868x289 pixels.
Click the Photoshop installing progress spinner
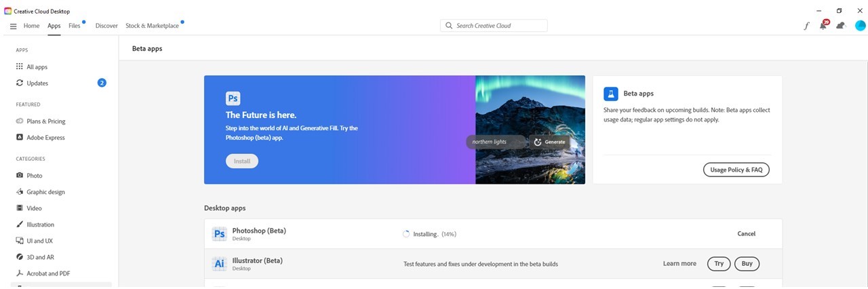[406, 234]
